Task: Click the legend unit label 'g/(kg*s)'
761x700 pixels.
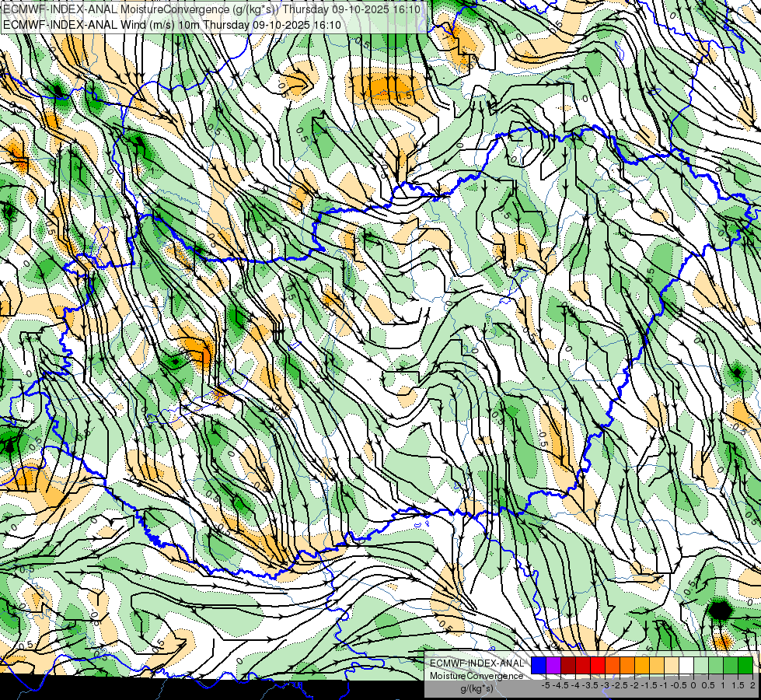Action: (x=476, y=689)
